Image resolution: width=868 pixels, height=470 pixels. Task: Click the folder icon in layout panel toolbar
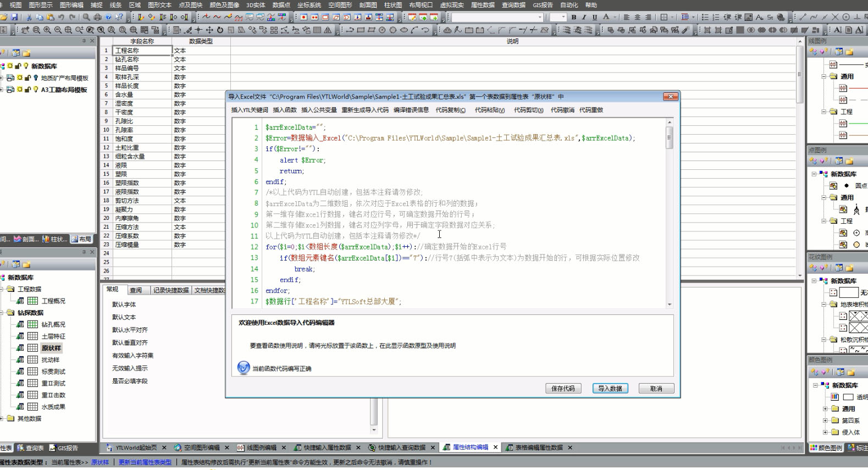26,53
